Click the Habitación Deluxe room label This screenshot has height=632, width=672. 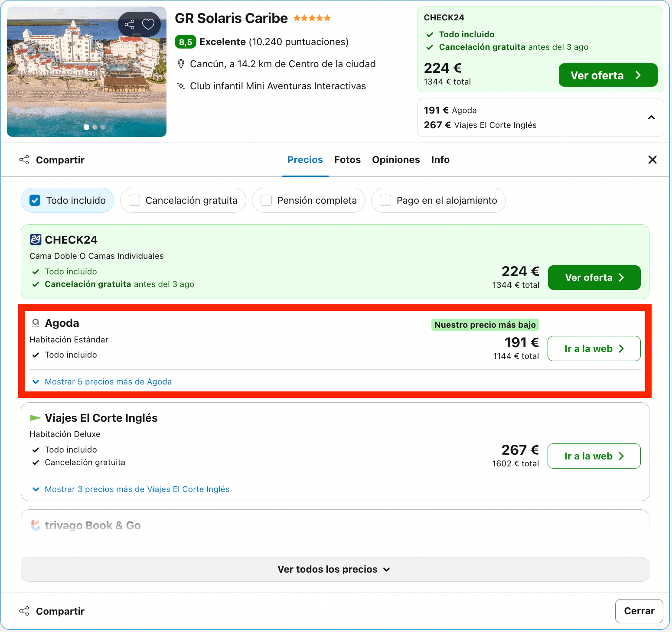[x=65, y=434]
